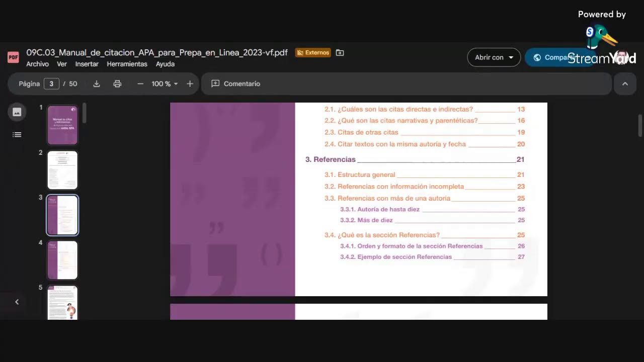Click the red PDF file icon

(x=13, y=57)
